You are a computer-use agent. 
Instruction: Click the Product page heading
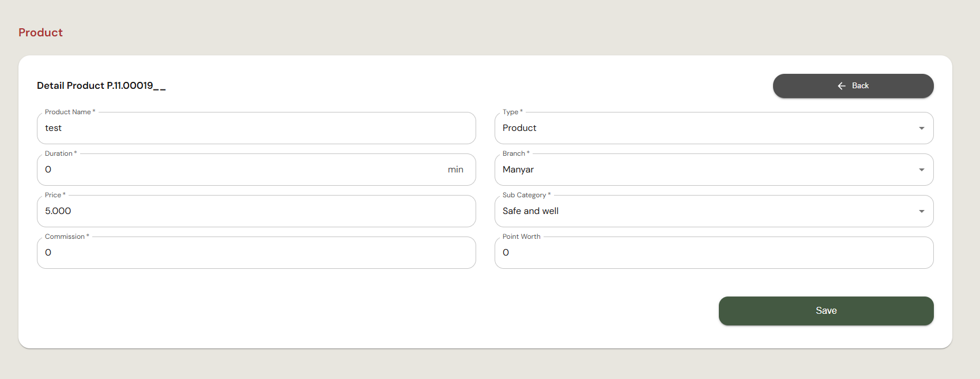(x=40, y=32)
